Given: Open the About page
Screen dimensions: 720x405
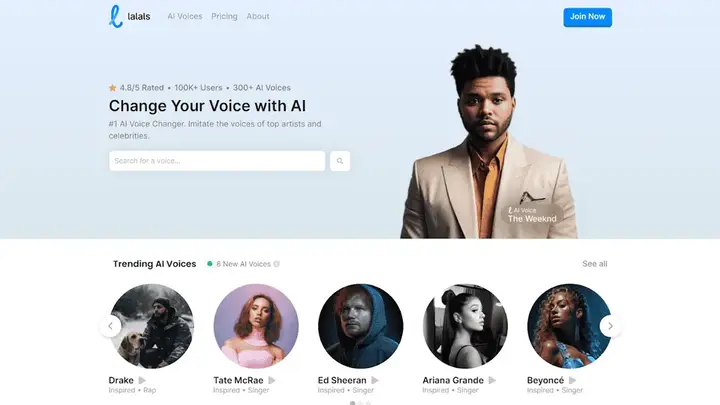Looking at the screenshot, I should [258, 16].
